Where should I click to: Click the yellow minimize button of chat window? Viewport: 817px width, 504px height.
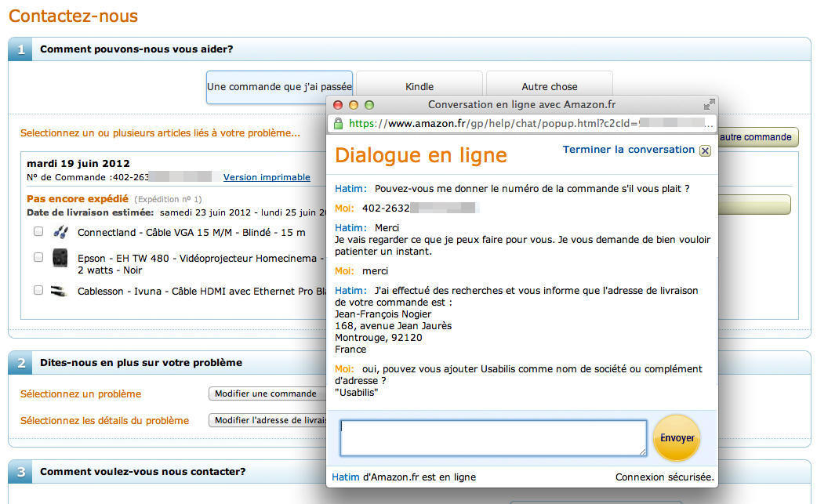pyautogui.click(x=354, y=105)
